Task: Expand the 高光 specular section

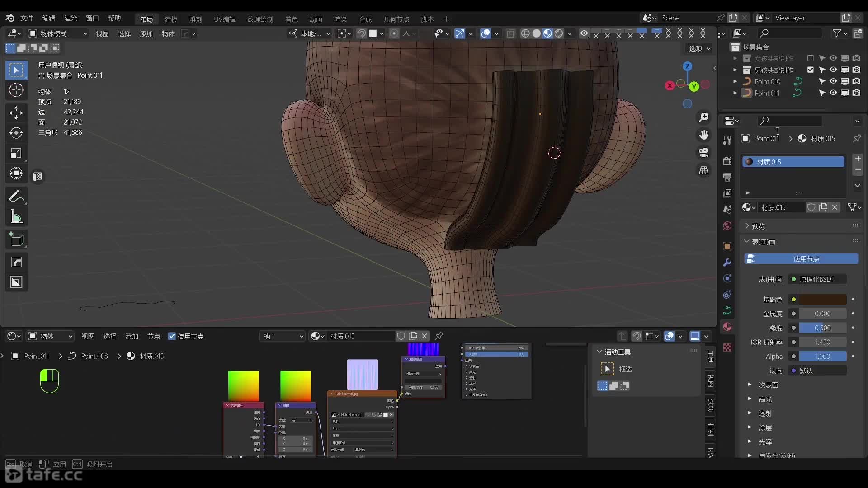Action: [765, 399]
